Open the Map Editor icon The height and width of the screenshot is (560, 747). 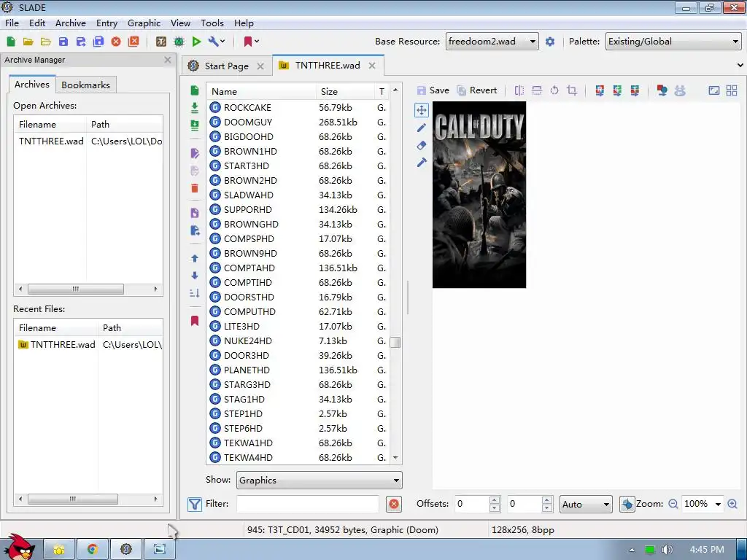[x=179, y=42]
